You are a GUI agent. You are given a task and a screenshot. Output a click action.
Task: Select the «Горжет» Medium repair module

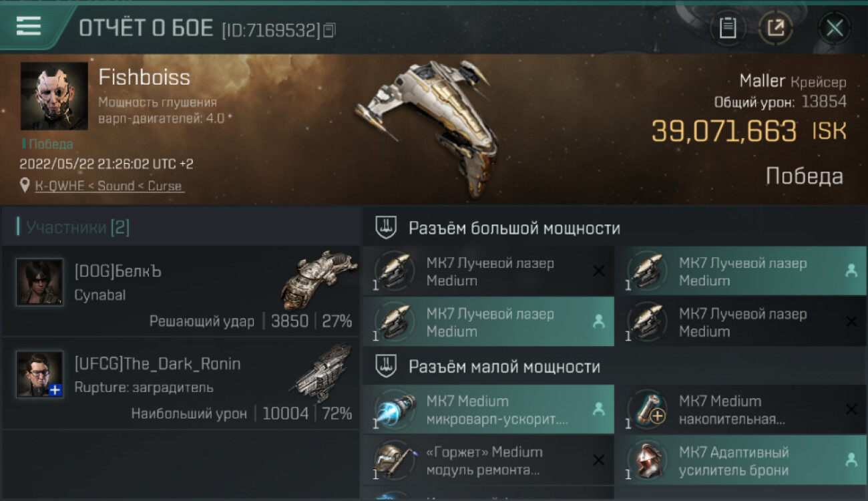click(x=488, y=460)
